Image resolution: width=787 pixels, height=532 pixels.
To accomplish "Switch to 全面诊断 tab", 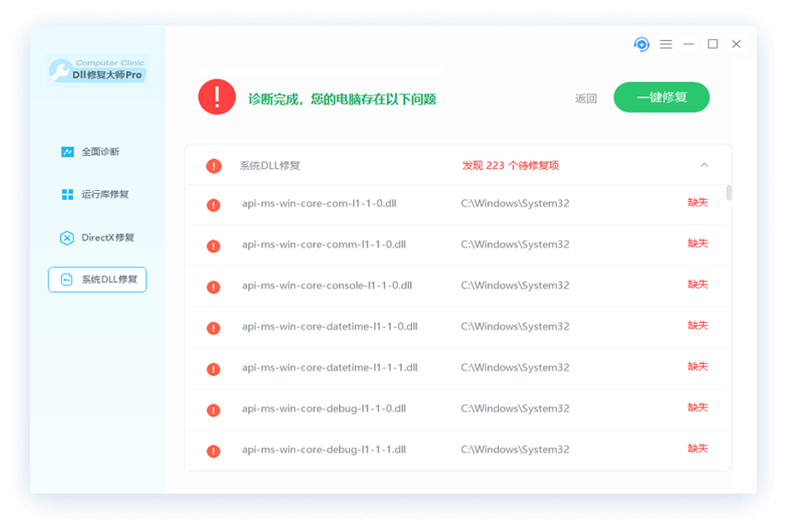I will click(x=100, y=152).
